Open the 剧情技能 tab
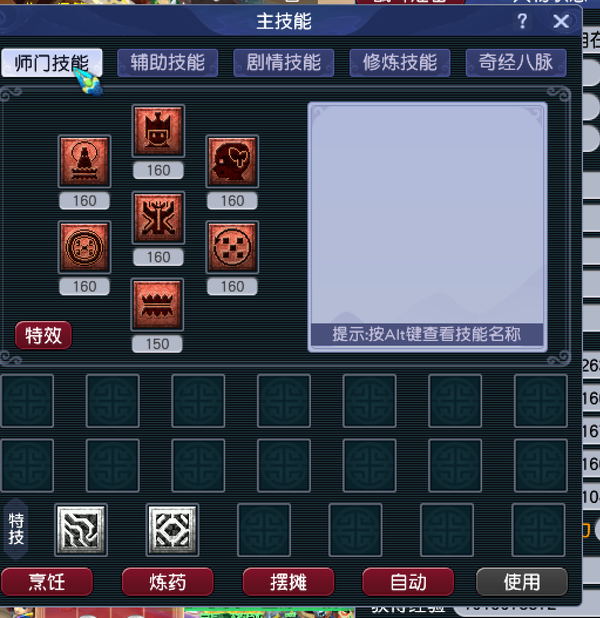This screenshot has width=600, height=618. click(283, 63)
